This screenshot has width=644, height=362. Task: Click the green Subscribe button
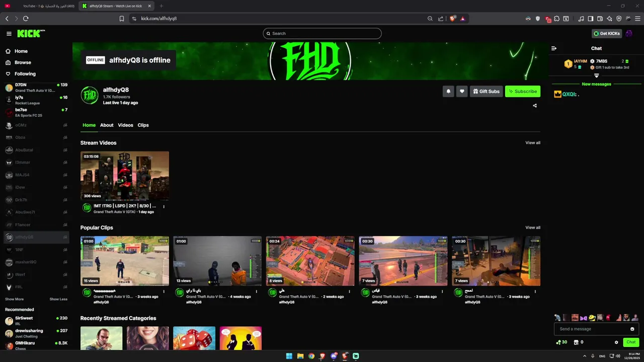[523, 92]
